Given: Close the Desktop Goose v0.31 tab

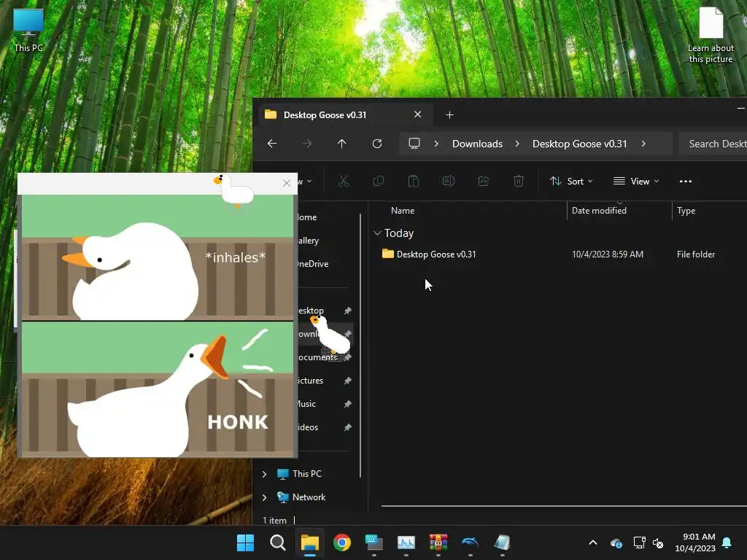Looking at the screenshot, I should tap(417, 114).
